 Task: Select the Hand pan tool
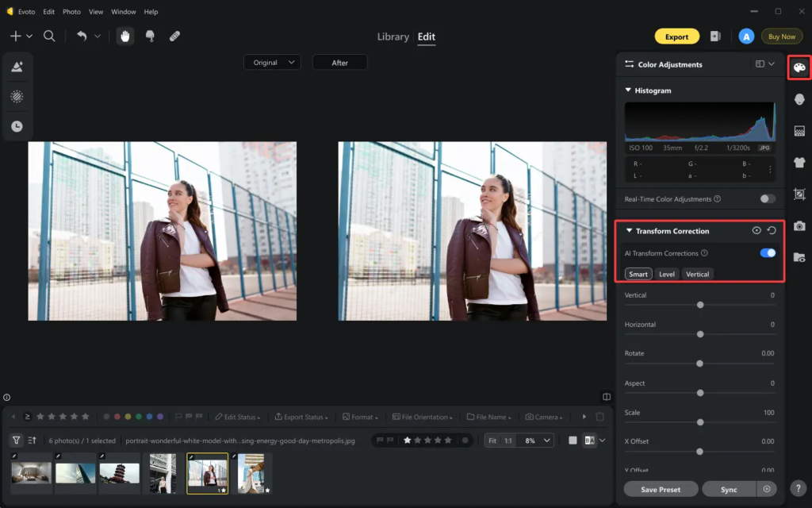125,37
